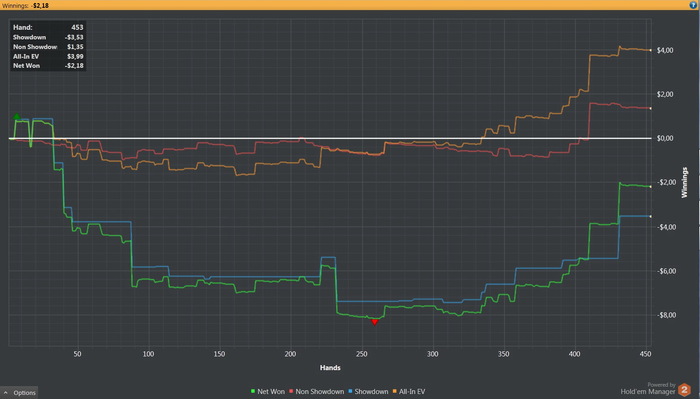Click the green Net Won color swatch
This screenshot has width=700, height=399.
tap(253, 391)
